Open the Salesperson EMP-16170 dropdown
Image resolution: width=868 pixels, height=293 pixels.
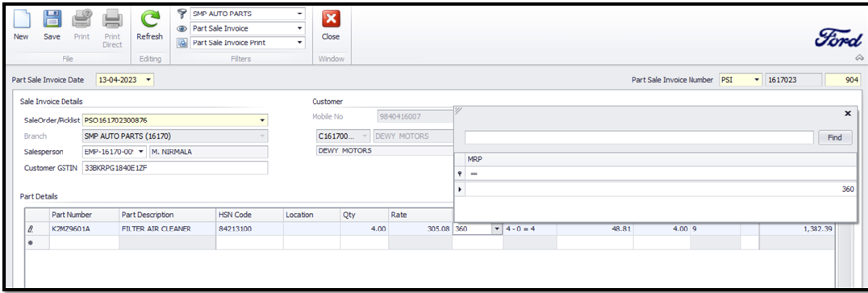coord(141,152)
